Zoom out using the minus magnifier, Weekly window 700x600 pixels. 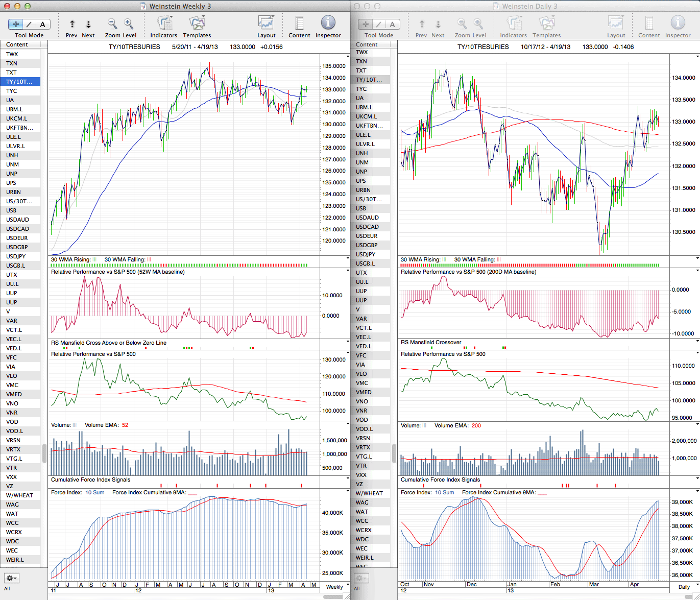coord(112,23)
